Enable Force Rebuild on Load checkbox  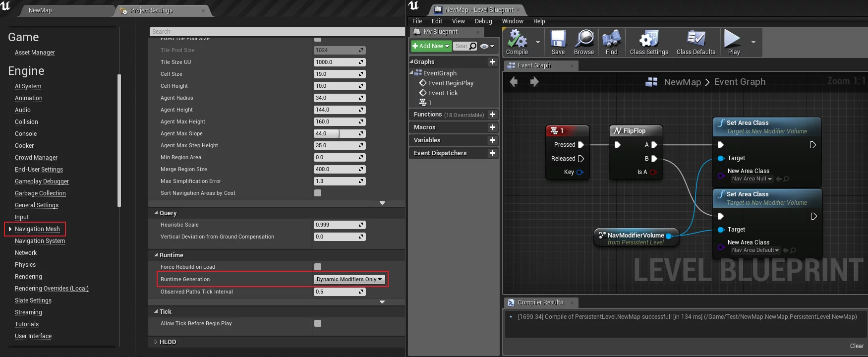pos(318,267)
